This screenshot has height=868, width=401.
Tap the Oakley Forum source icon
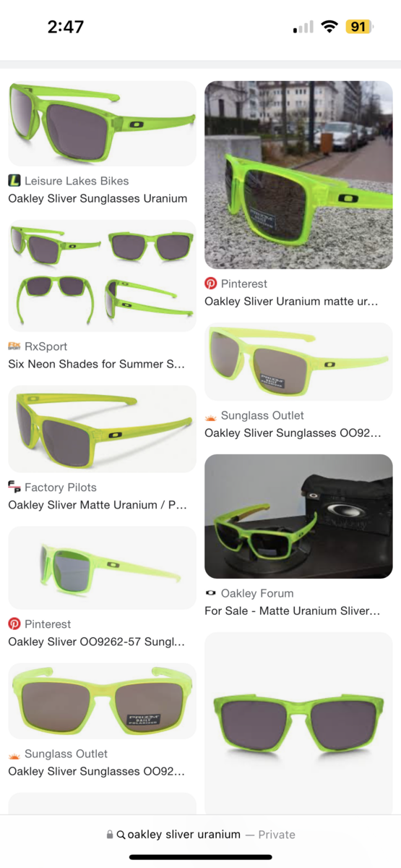(x=210, y=593)
